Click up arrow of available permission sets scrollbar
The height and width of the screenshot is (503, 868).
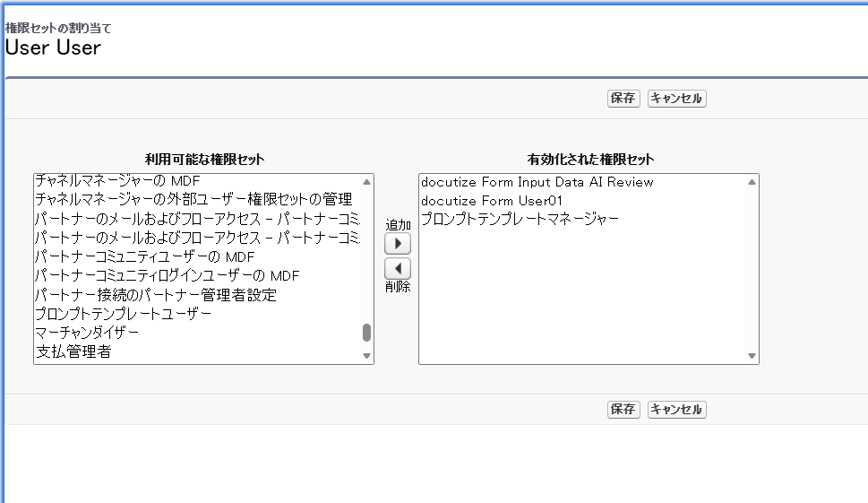[x=366, y=182]
